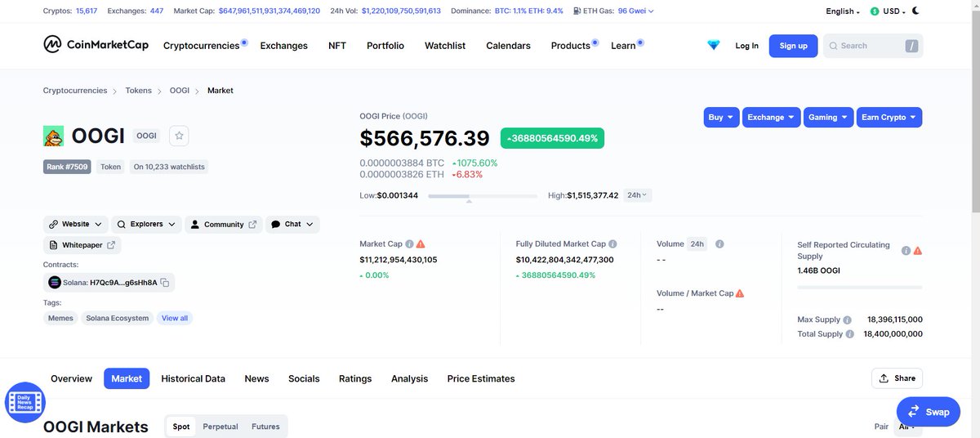Click the Swap button

click(928, 412)
